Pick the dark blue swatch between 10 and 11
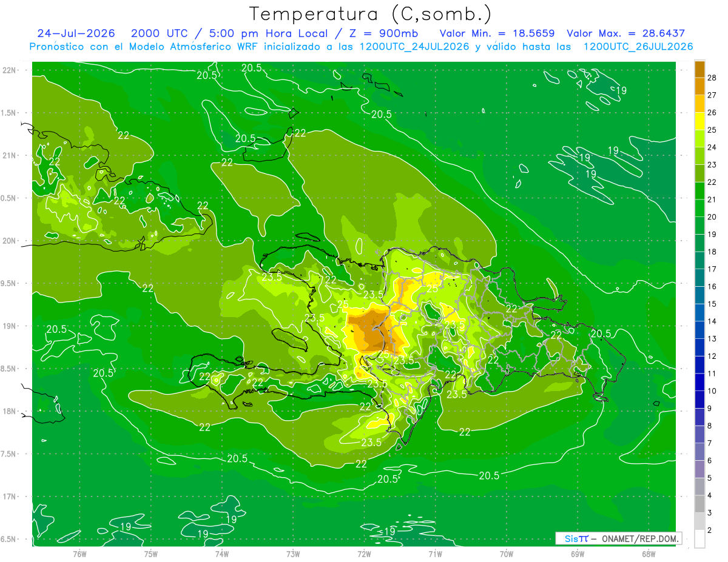The width and height of the screenshot is (728, 562). click(699, 383)
